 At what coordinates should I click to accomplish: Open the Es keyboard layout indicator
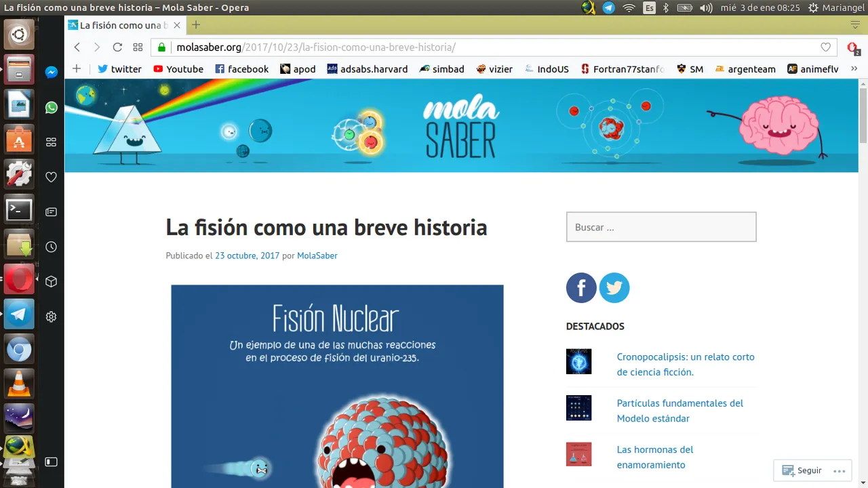coord(650,8)
